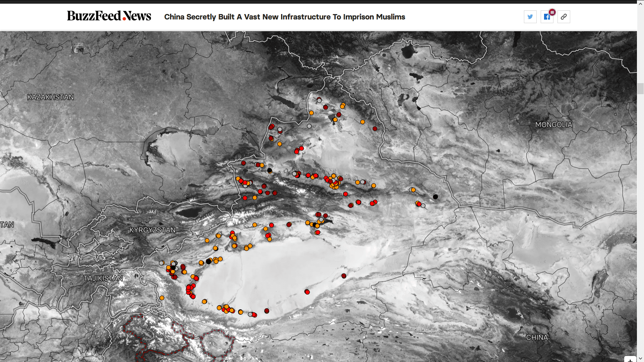This screenshot has width=644, height=362.
Task: Share article on Twitter
Action: click(x=530, y=17)
